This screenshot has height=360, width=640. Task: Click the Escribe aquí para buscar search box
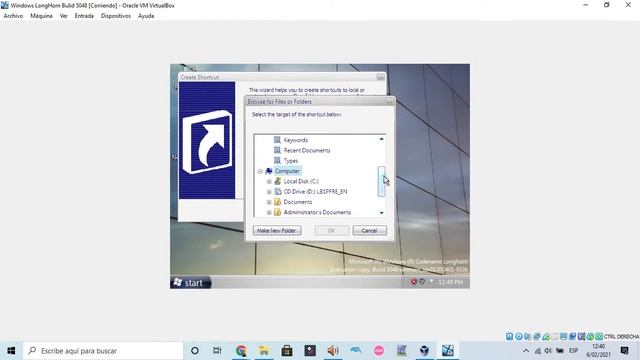103,351
